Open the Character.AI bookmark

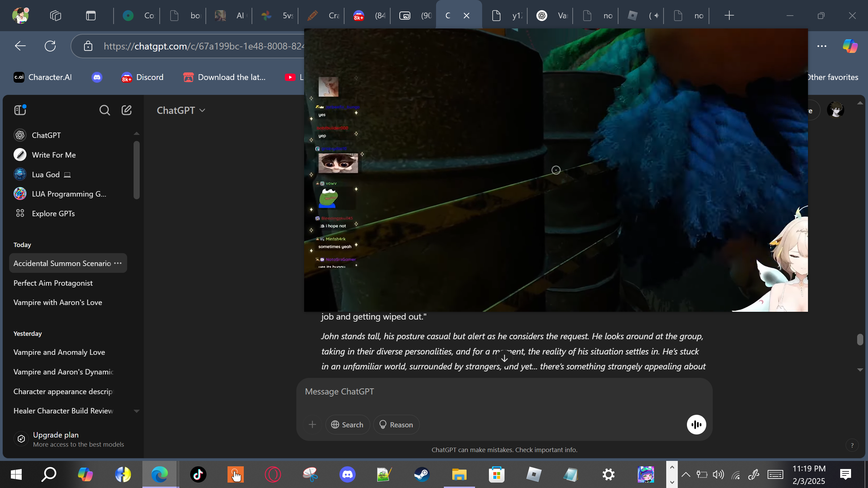[43, 77]
